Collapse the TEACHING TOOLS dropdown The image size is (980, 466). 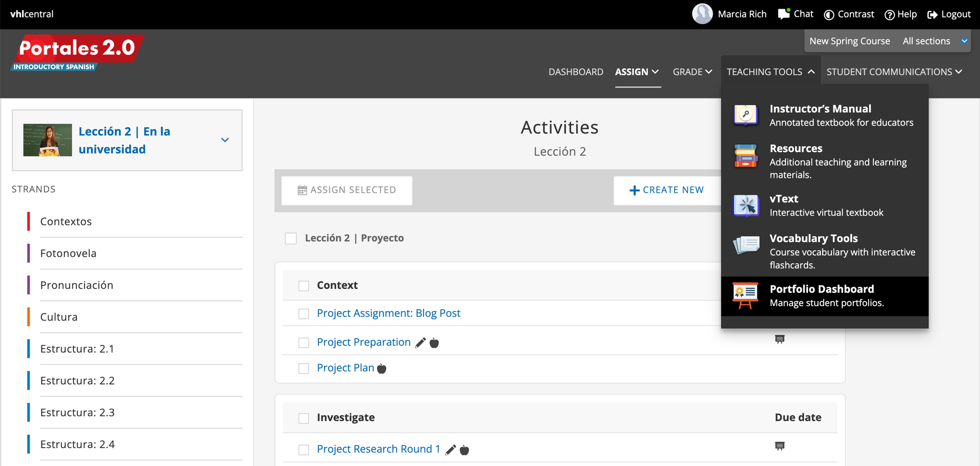click(x=771, y=72)
